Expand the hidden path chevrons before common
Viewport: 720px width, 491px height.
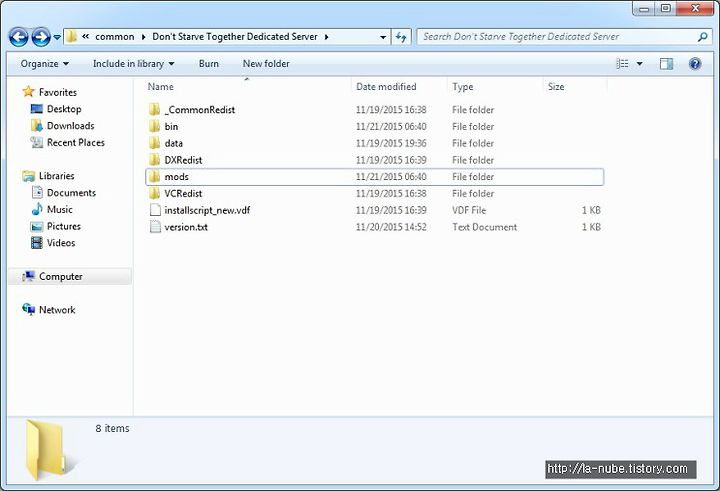point(85,36)
